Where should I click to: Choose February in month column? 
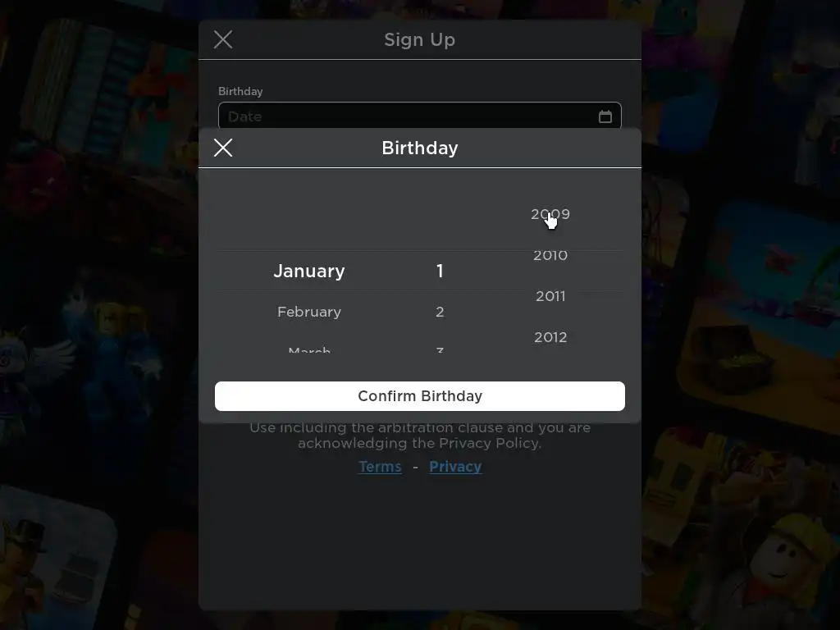(309, 312)
